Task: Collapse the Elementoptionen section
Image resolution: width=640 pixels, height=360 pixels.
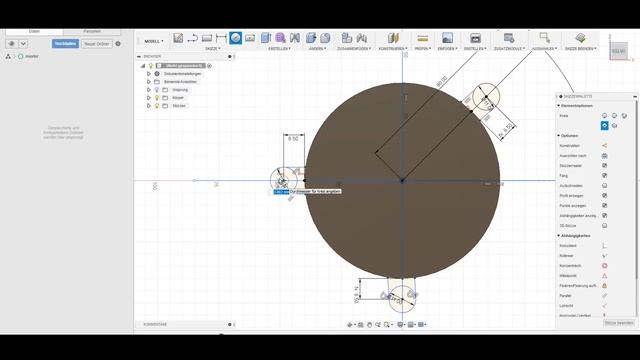Action: click(559, 106)
